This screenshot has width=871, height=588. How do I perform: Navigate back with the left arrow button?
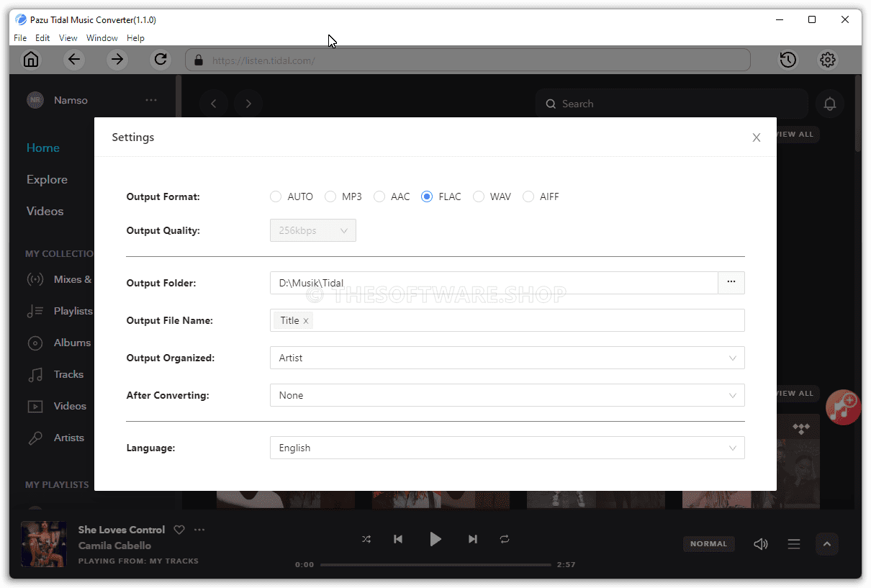[x=74, y=60]
